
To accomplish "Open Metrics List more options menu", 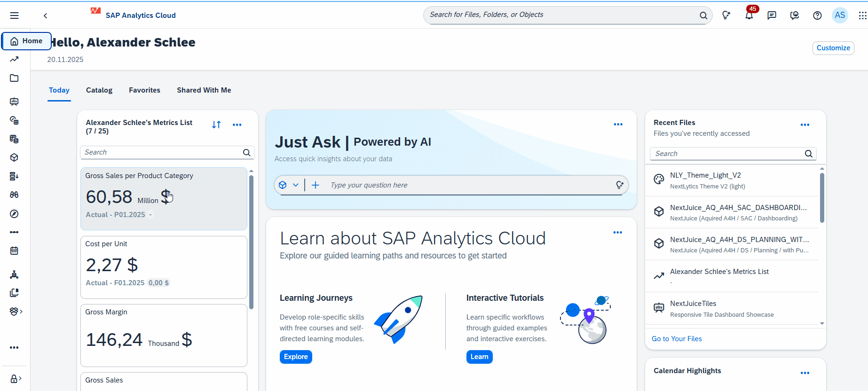I will pyautogui.click(x=237, y=125).
